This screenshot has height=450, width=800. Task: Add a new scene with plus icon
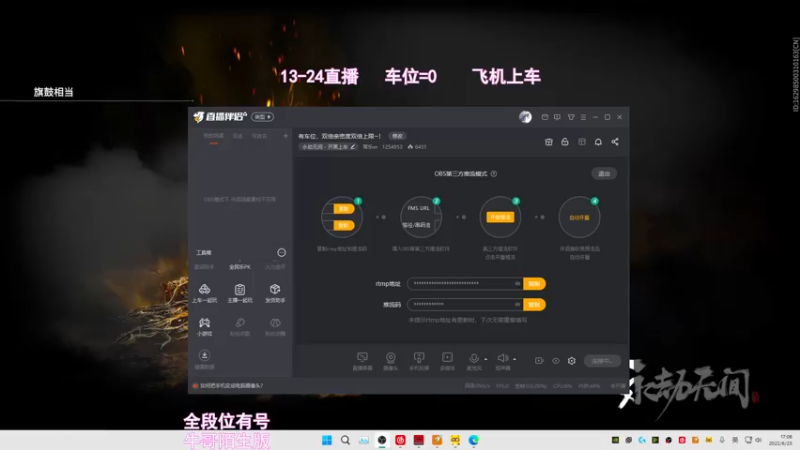286,136
